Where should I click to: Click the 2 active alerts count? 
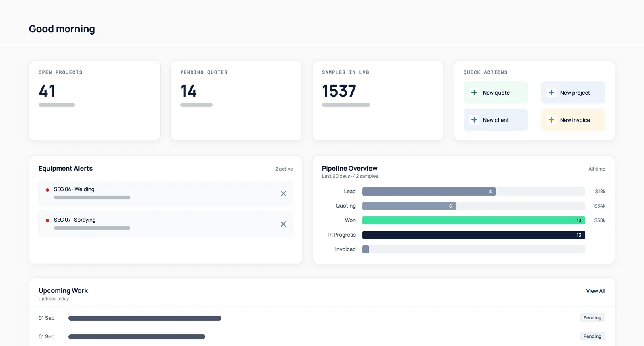pyautogui.click(x=284, y=169)
